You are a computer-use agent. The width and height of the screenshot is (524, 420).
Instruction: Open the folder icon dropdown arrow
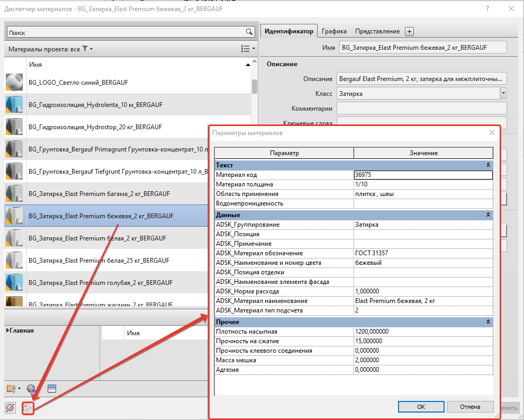click(x=19, y=389)
